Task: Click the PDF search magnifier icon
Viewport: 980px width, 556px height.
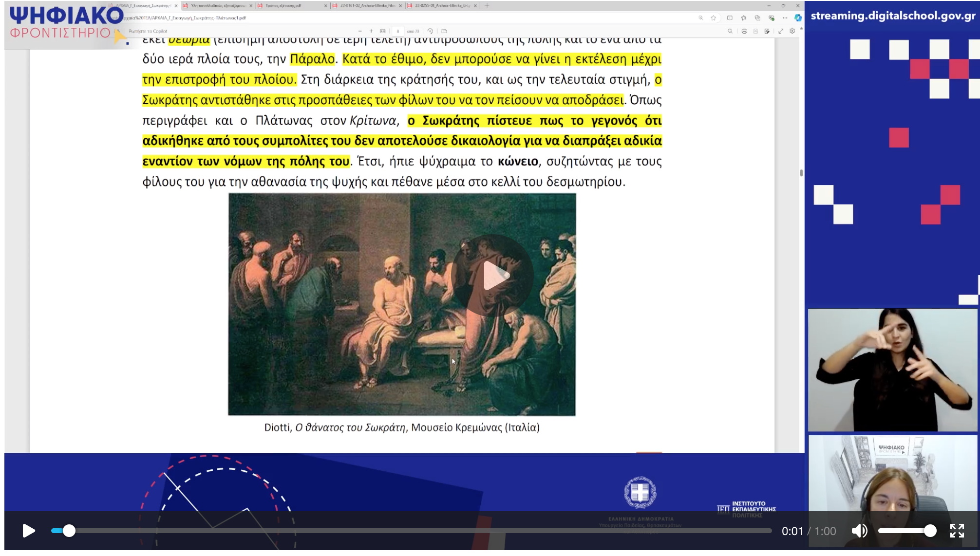Action: coord(730,31)
